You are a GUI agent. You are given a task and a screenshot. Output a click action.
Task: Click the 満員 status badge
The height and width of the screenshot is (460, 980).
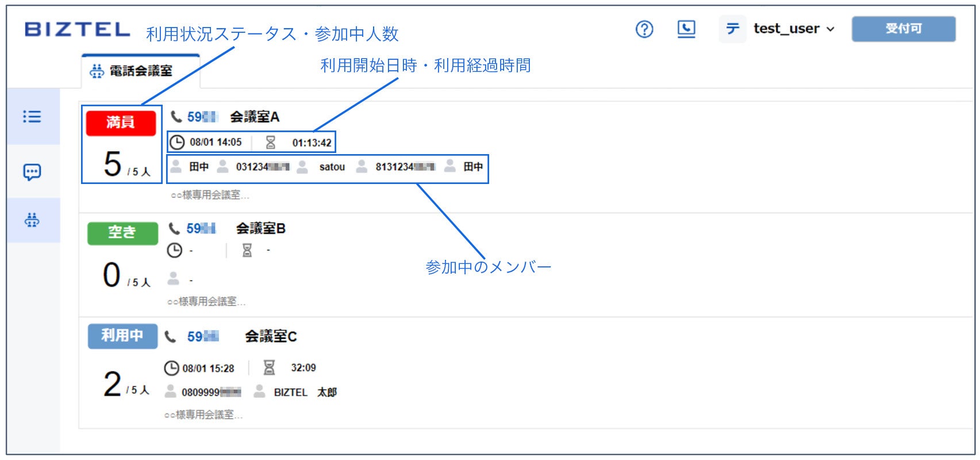point(121,122)
